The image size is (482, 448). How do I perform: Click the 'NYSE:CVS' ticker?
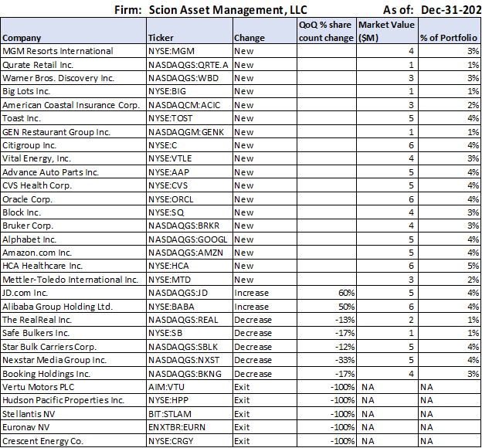coord(190,185)
